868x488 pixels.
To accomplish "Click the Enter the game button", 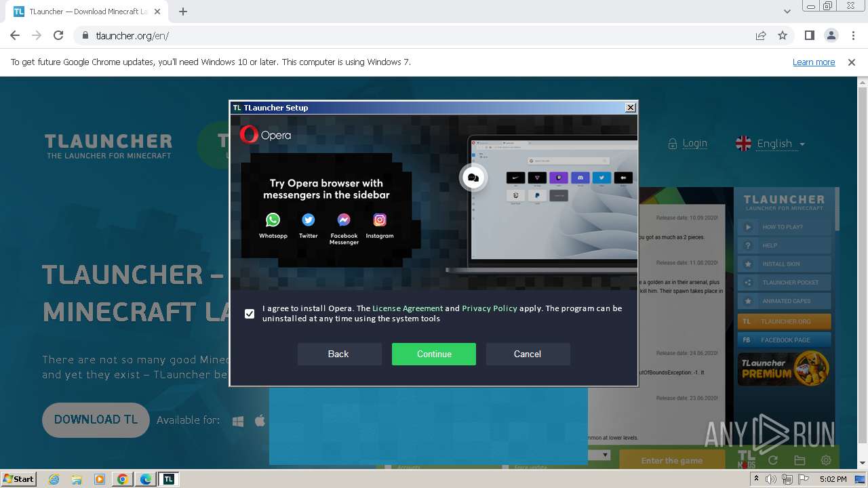I will coord(672,460).
